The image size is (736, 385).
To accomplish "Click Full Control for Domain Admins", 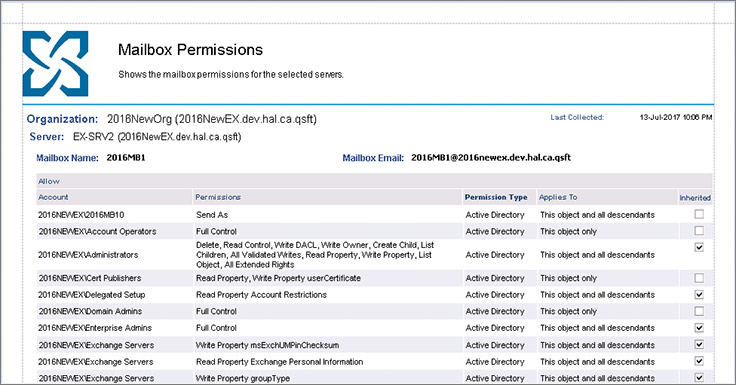I will tap(216, 311).
